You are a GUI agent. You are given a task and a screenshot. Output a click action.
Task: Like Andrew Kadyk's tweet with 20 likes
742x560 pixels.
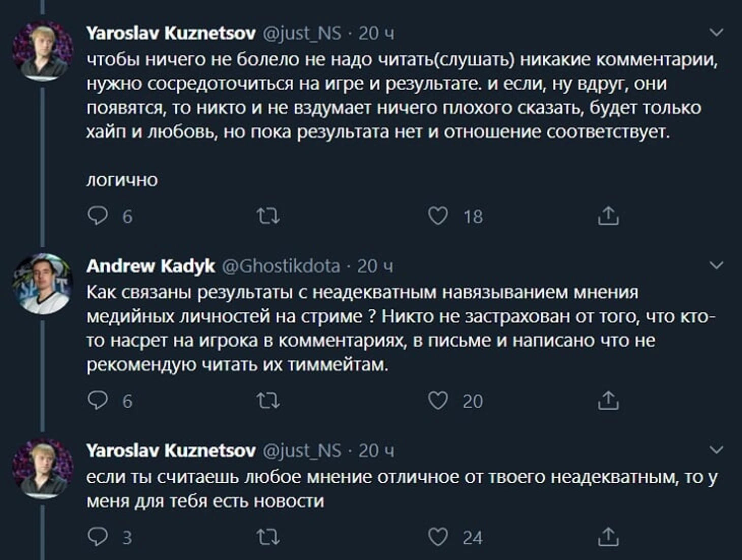coord(438,400)
